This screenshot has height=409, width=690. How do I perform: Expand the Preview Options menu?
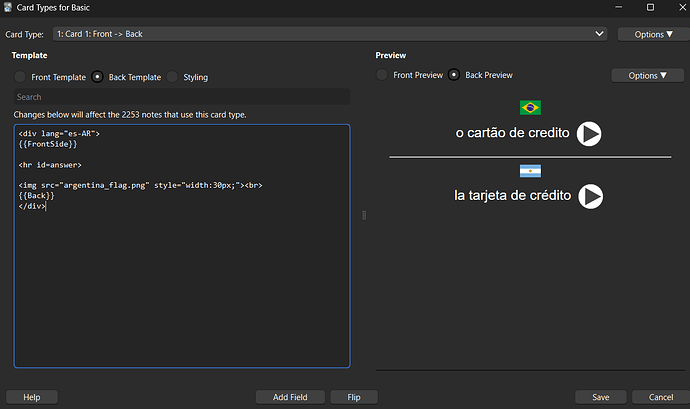pyautogui.click(x=647, y=75)
